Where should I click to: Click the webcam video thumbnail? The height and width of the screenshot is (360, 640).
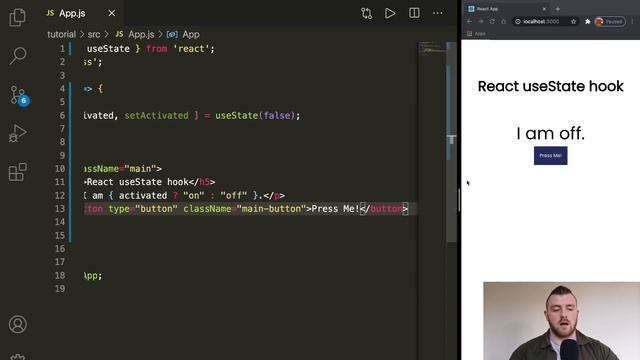[561, 321]
